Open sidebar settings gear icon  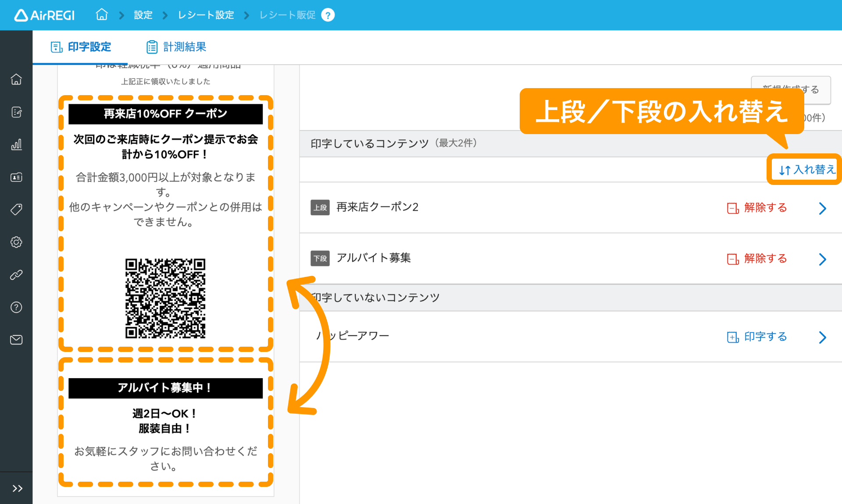click(16, 242)
